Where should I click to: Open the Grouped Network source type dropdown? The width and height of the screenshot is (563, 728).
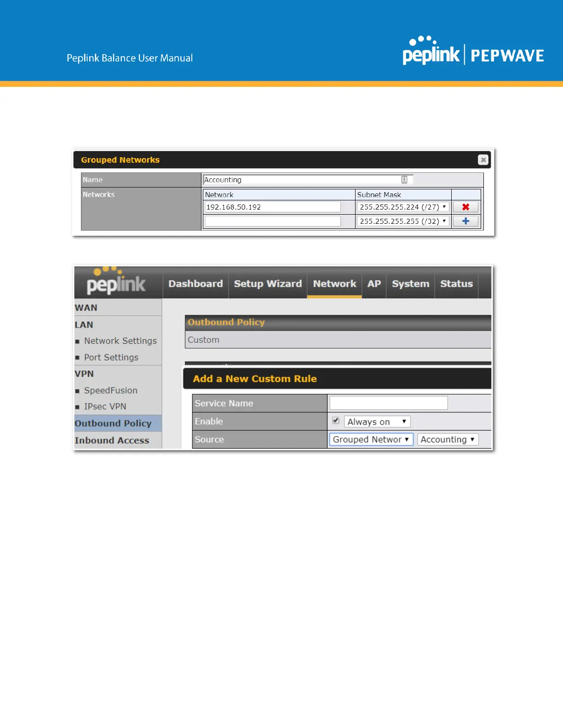tap(371, 439)
